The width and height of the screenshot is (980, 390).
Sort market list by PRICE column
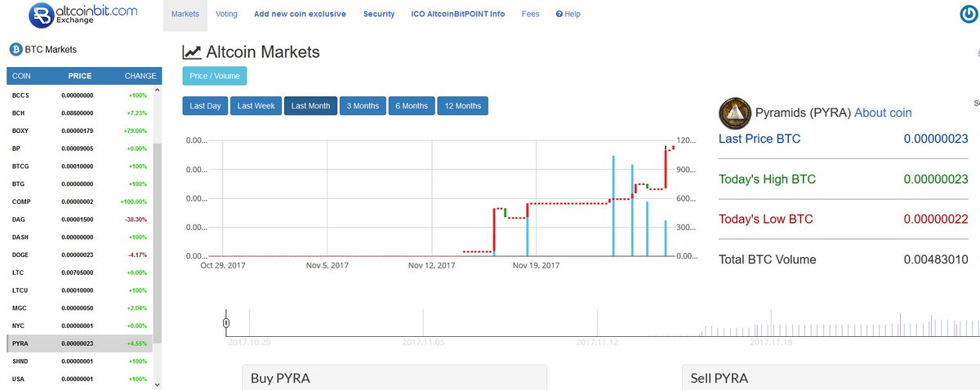[x=80, y=76]
